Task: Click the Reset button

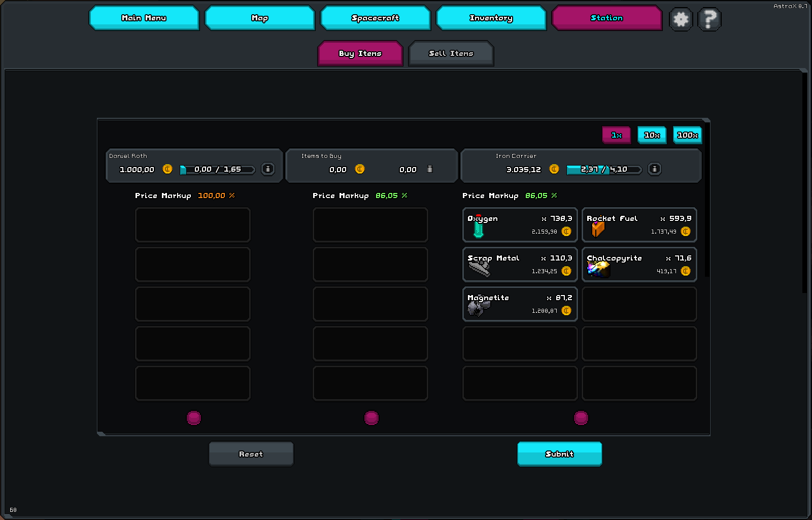Action: [251, 453]
